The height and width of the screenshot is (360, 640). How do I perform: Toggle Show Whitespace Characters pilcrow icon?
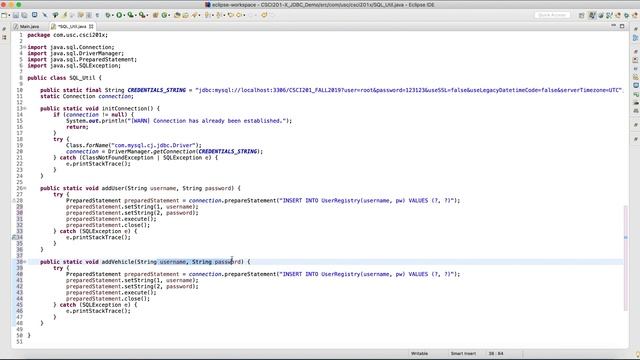tap(97, 15)
